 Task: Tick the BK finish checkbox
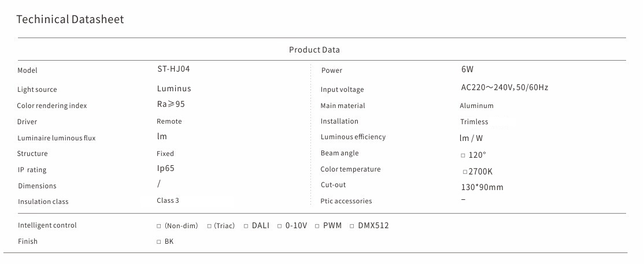pyautogui.click(x=159, y=242)
